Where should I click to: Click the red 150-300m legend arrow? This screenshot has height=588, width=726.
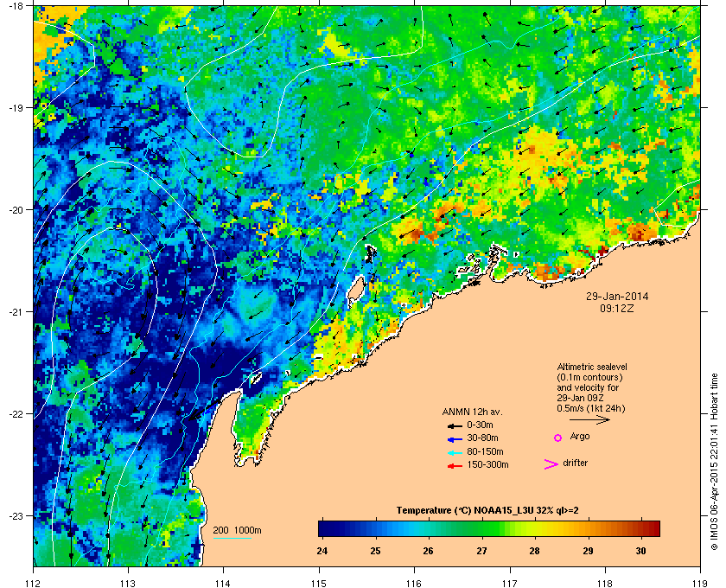pyautogui.click(x=455, y=466)
